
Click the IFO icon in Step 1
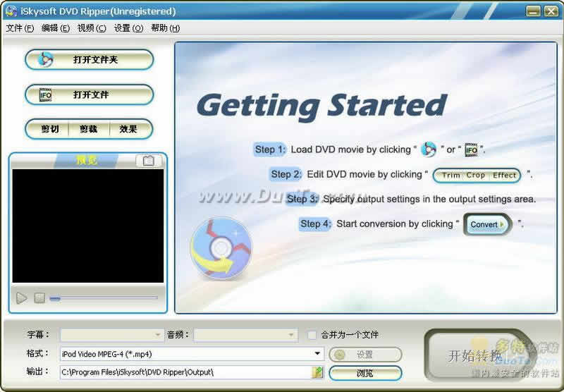pos(471,149)
